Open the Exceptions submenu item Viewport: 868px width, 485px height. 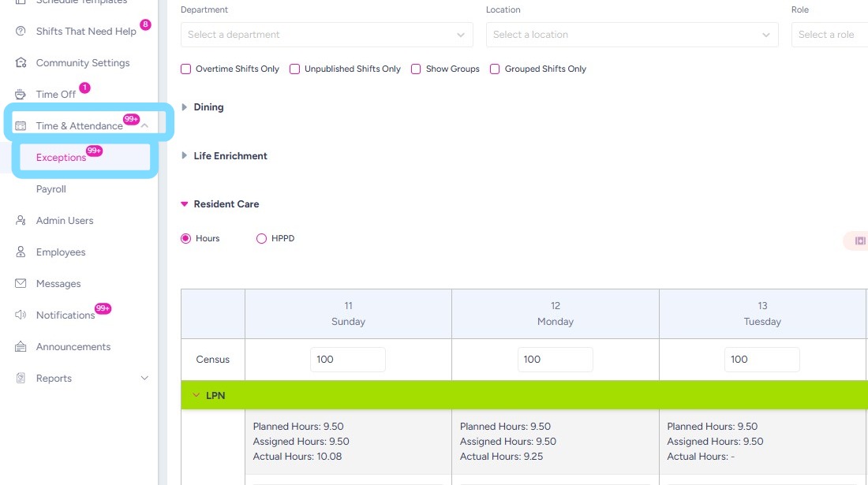[x=61, y=158]
